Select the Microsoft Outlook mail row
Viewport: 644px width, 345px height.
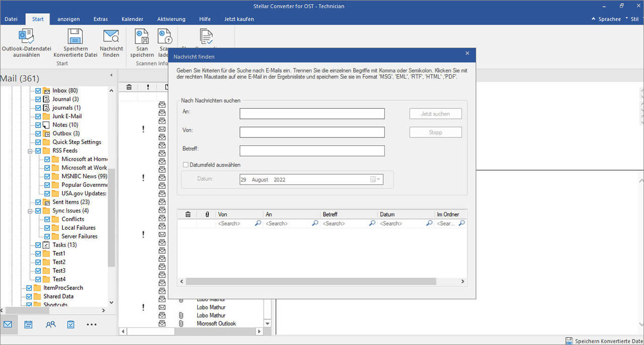[x=216, y=323]
